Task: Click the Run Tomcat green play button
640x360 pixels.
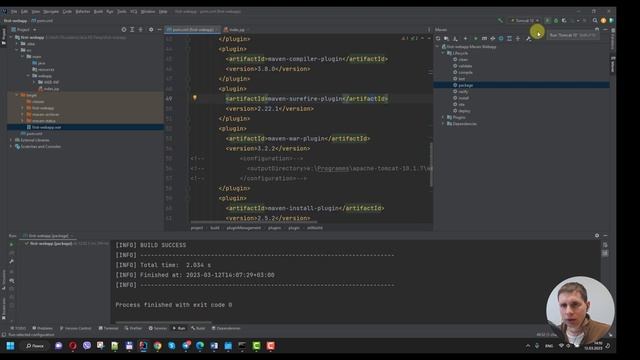Action: click(547, 20)
